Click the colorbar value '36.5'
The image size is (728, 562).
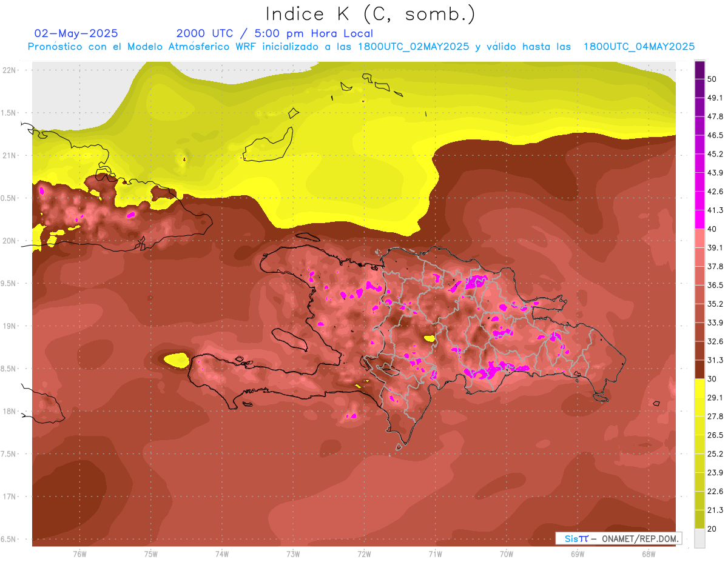click(x=715, y=285)
